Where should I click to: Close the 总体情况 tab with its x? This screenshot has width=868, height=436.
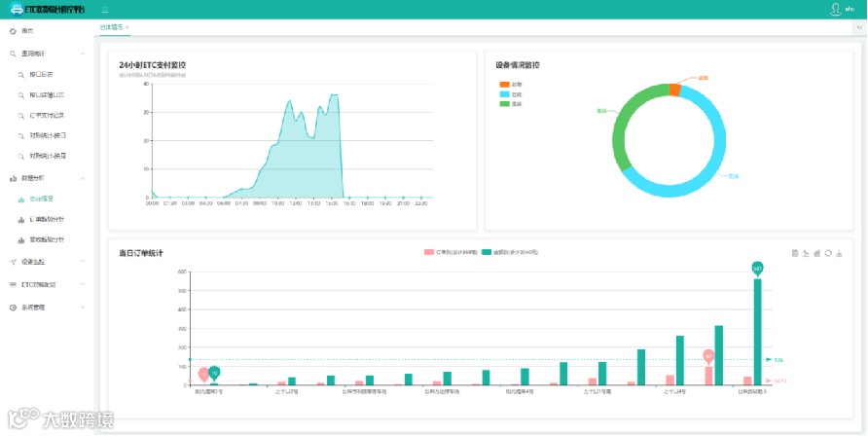(127, 27)
